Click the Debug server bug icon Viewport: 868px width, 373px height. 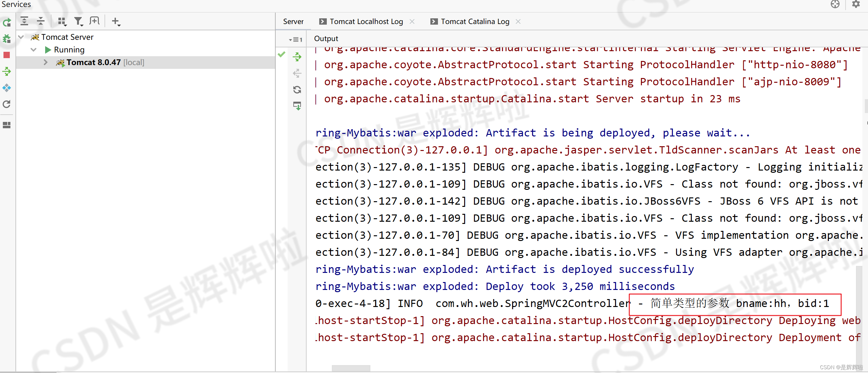coord(7,39)
